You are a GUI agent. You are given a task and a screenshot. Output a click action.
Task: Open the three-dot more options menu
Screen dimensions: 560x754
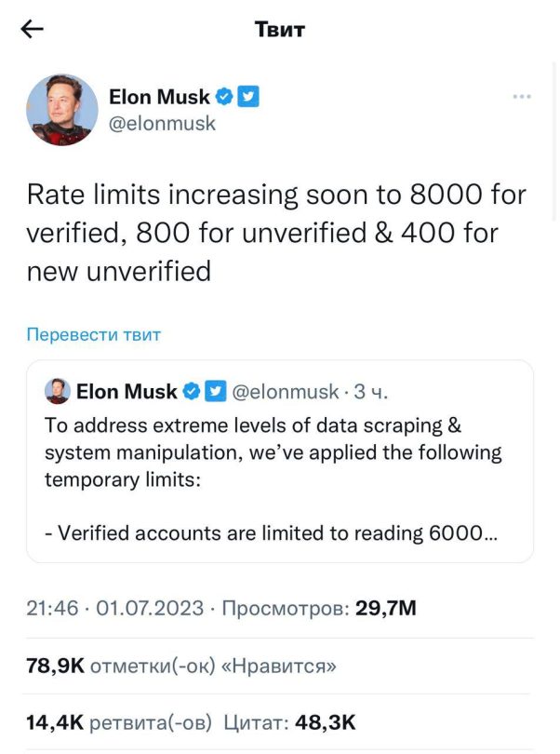pos(522,97)
